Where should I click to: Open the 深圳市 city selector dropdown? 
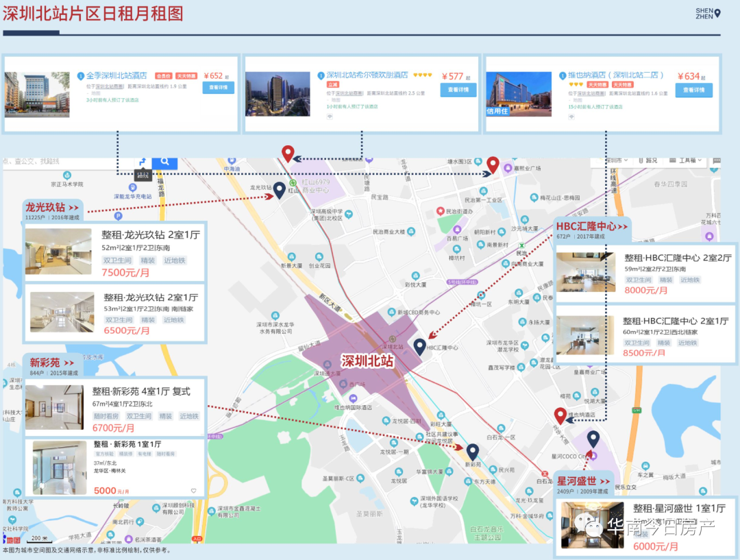[x=617, y=161]
